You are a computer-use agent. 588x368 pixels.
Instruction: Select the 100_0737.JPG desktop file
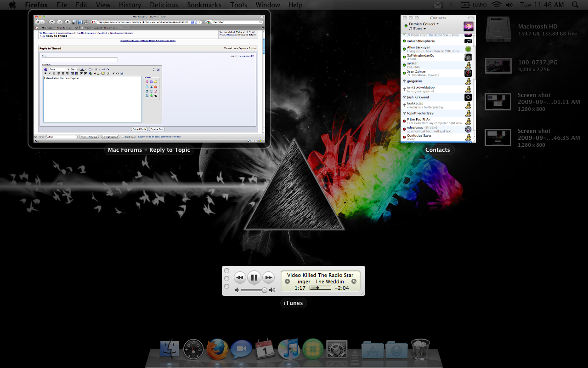coord(498,66)
